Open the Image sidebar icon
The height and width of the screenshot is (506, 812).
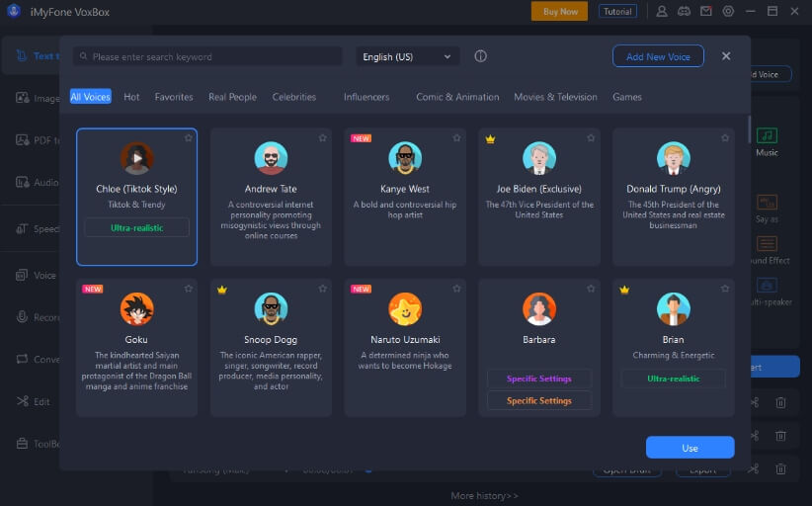[x=23, y=98]
